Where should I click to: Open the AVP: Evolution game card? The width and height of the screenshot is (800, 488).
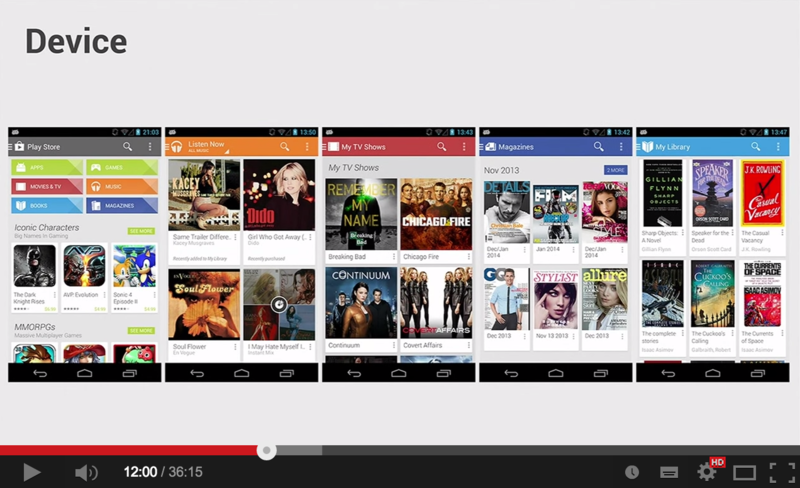coord(84,278)
